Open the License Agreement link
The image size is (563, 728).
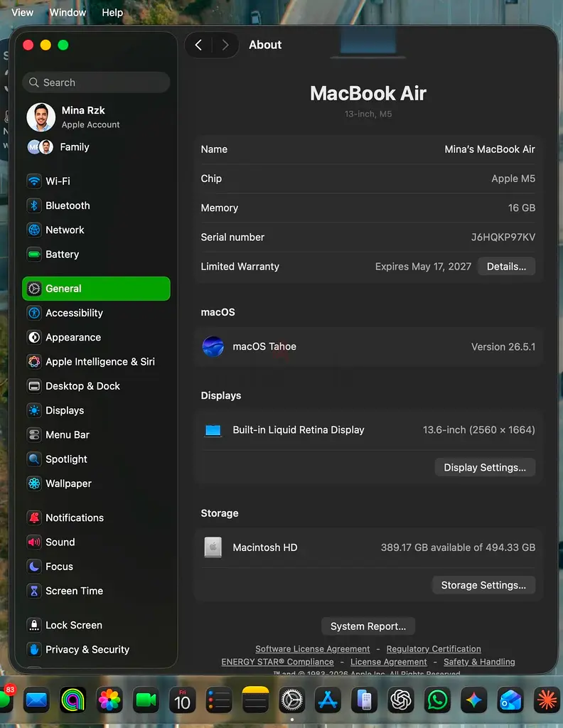click(x=388, y=662)
